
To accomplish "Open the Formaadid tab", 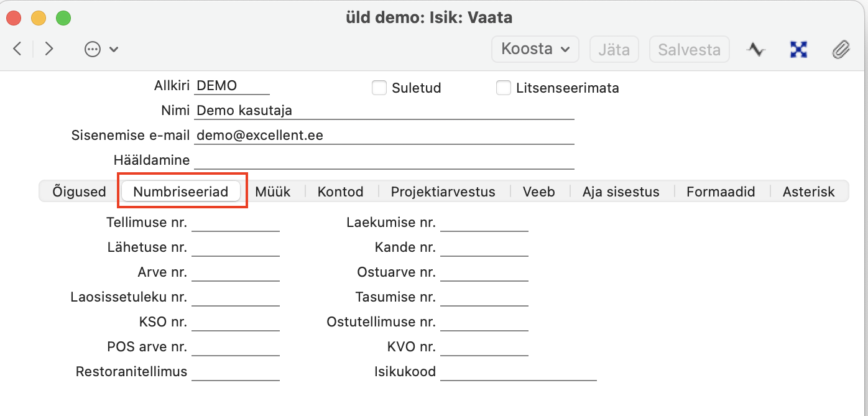I will point(721,192).
